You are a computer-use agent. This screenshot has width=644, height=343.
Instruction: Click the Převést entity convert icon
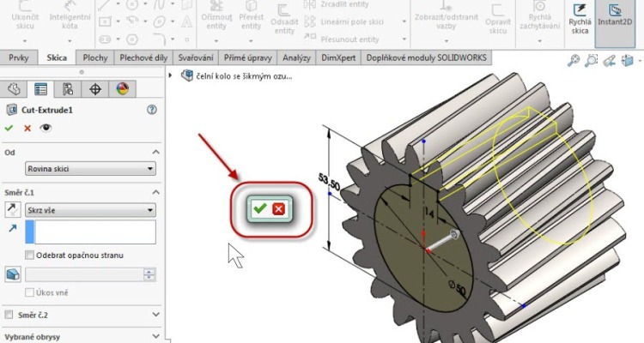(251, 5)
